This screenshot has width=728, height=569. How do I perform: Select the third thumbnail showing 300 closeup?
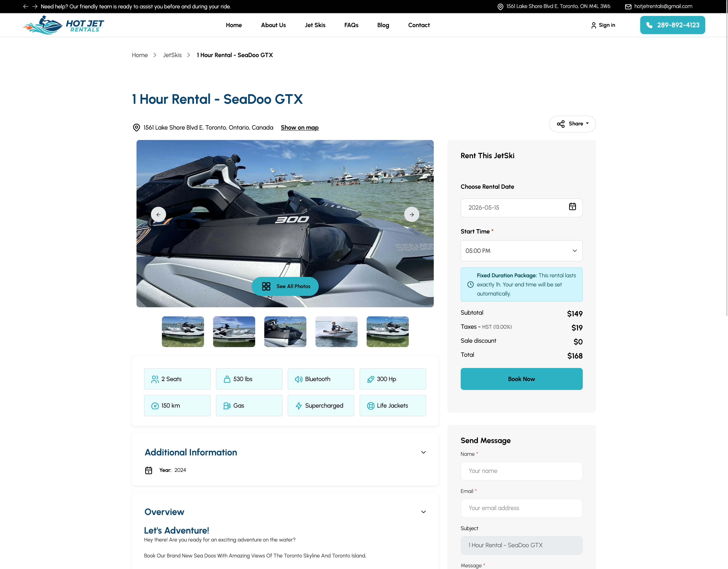(285, 332)
